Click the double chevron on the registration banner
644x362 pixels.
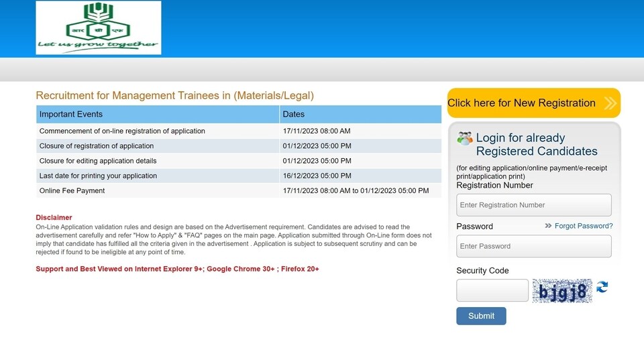pyautogui.click(x=610, y=103)
